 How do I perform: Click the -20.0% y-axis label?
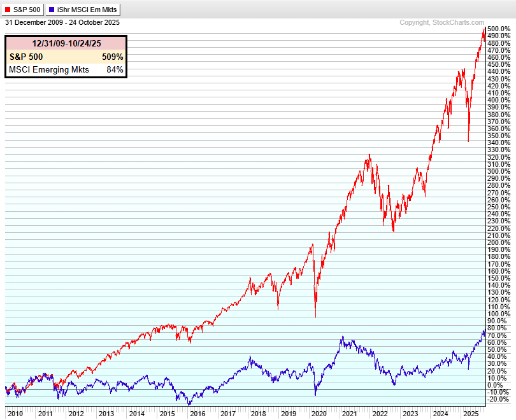pos(498,399)
